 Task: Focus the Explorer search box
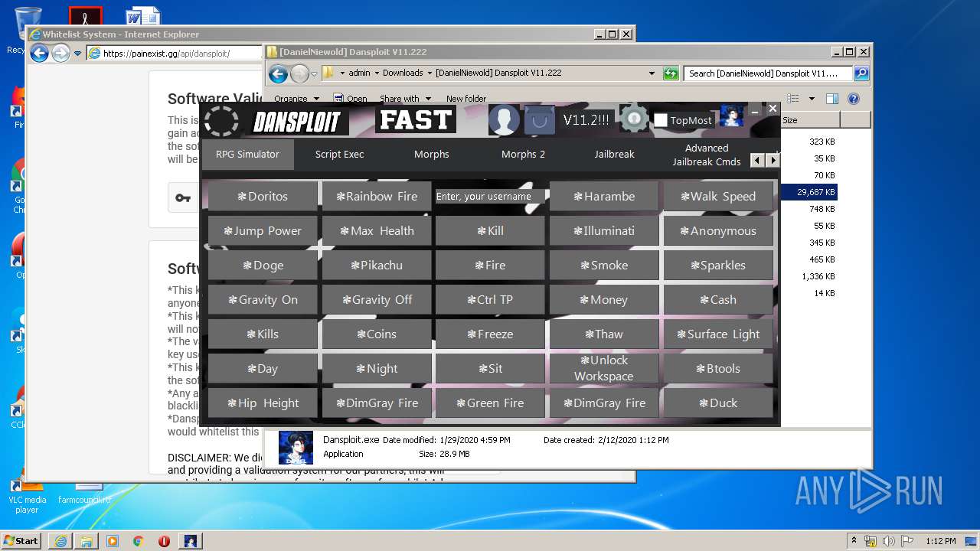click(x=768, y=73)
